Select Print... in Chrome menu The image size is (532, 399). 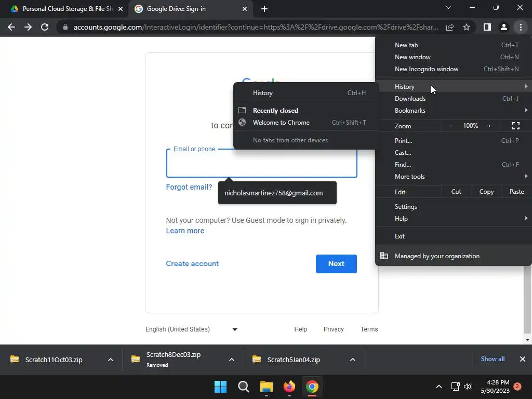[x=454, y=140]
